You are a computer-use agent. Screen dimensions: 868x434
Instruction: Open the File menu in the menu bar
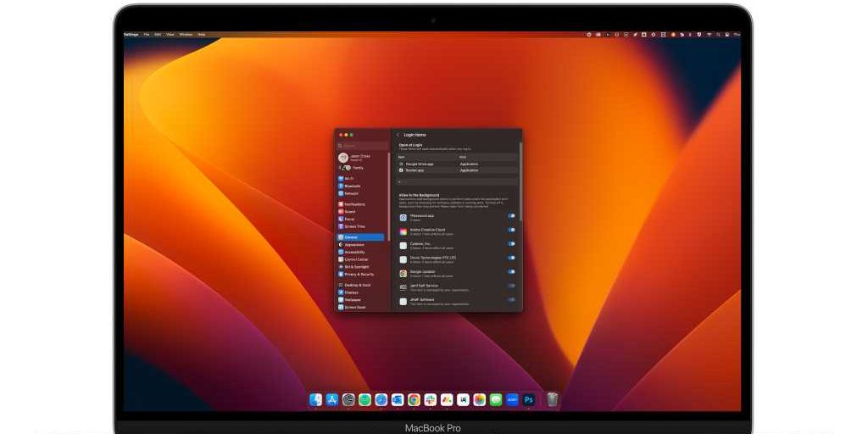coord(147,35)
